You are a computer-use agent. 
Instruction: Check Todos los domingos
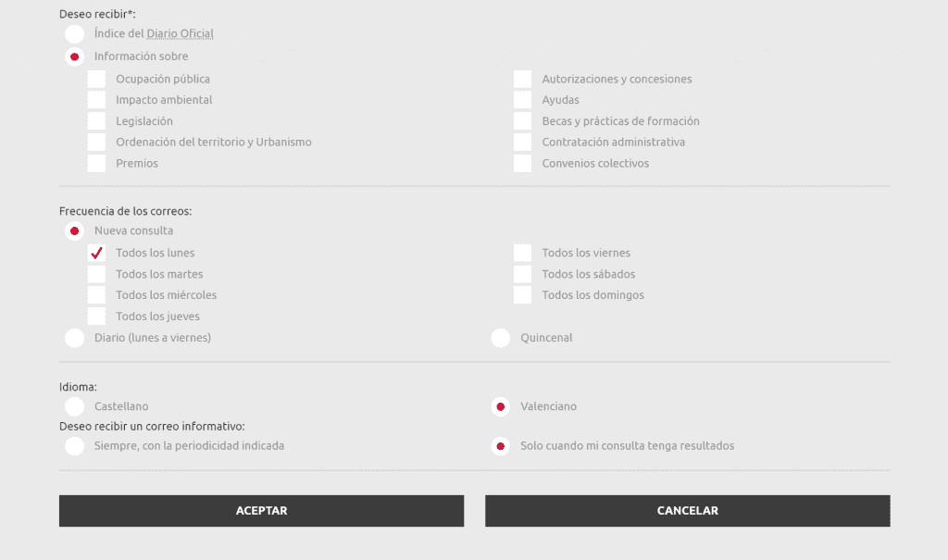pyautogui.click(x=522, y=294)
